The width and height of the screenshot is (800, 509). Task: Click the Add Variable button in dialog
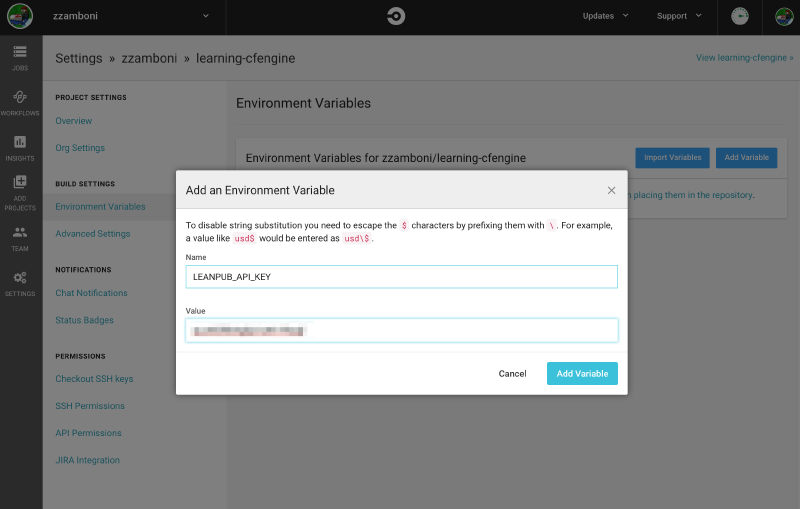click(582, 373)
